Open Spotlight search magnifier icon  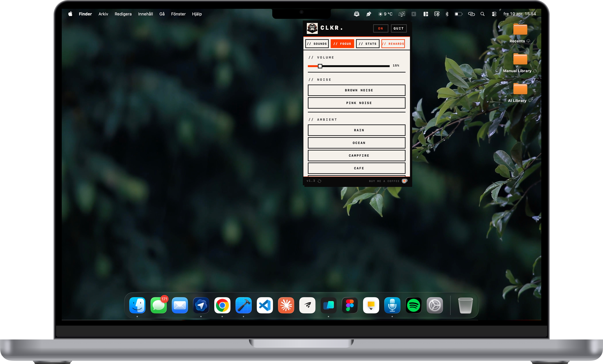click(x=482, y=14)
